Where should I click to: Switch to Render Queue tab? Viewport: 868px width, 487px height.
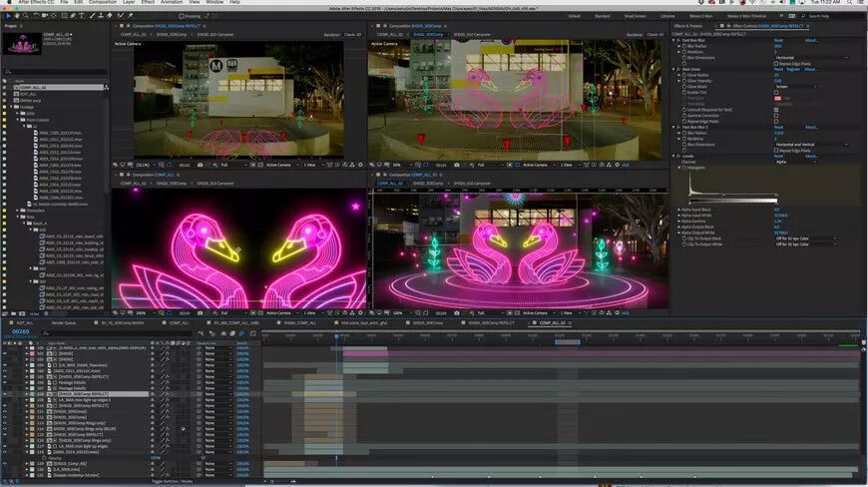click(63, 322)
